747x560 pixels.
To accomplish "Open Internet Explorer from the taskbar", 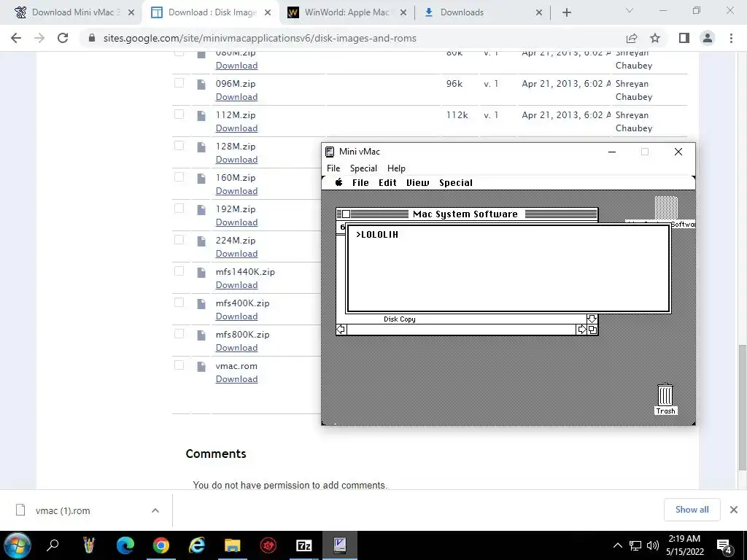I will pos(196,545).
